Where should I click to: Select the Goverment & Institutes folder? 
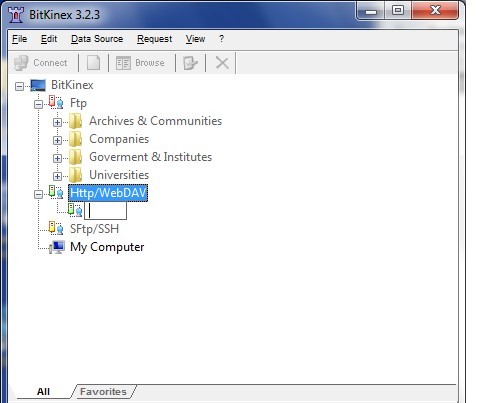[151, 157]
